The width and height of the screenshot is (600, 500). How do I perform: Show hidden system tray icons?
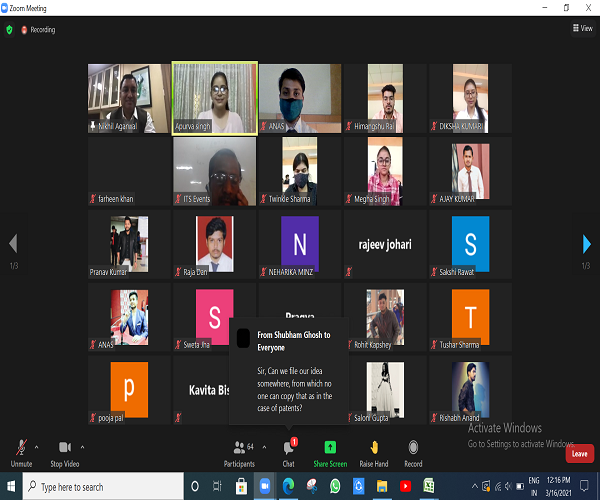474,486
